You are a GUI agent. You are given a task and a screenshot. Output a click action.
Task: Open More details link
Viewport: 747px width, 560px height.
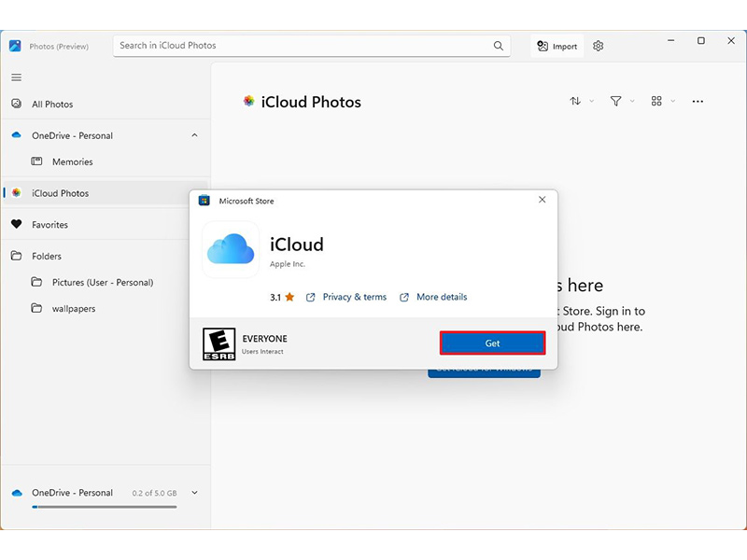(x=442, y=297)
